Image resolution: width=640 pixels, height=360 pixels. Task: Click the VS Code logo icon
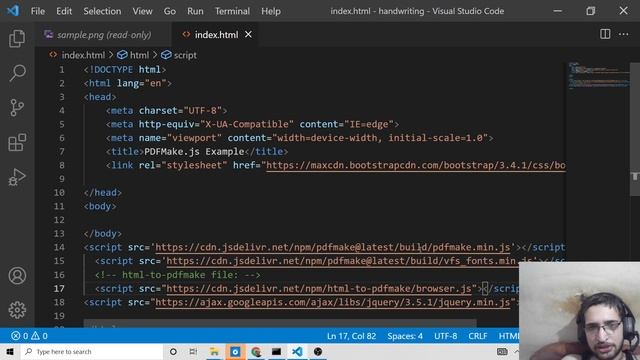coord(13,11)
